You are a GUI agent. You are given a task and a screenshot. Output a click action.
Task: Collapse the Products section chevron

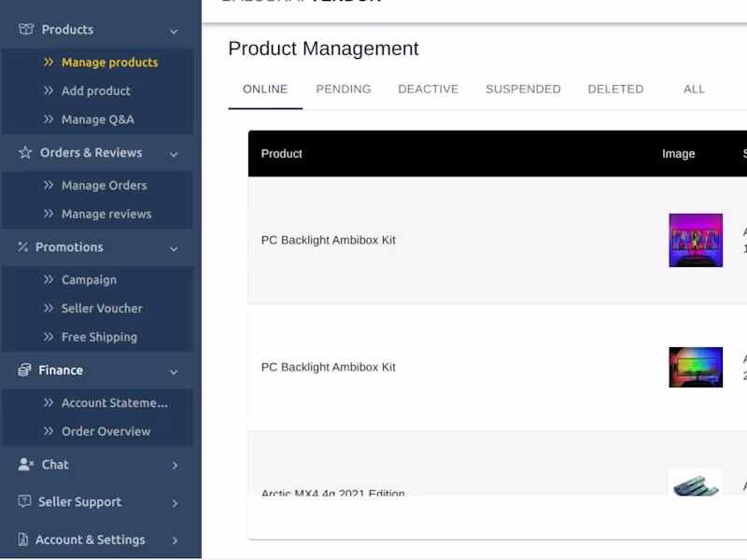[x=174, y=31]
